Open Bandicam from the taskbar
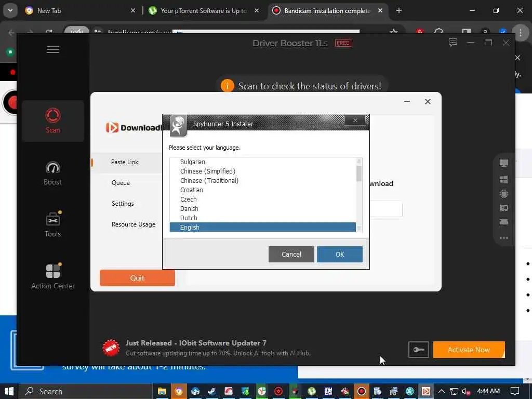 (362, 391)
